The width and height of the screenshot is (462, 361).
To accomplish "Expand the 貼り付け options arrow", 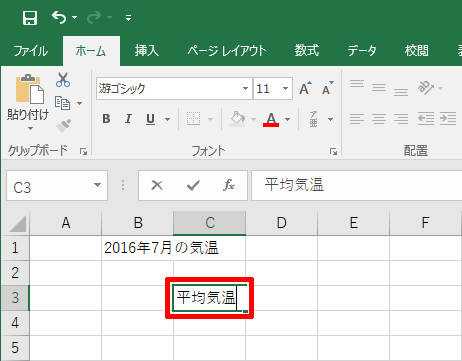I will click(x=30, y=128).
